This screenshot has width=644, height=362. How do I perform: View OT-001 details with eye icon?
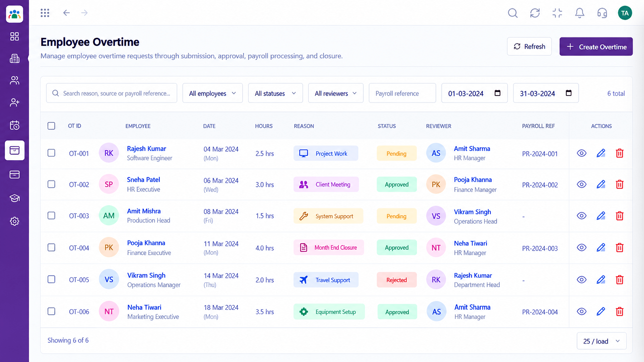(x=581, y=153)
